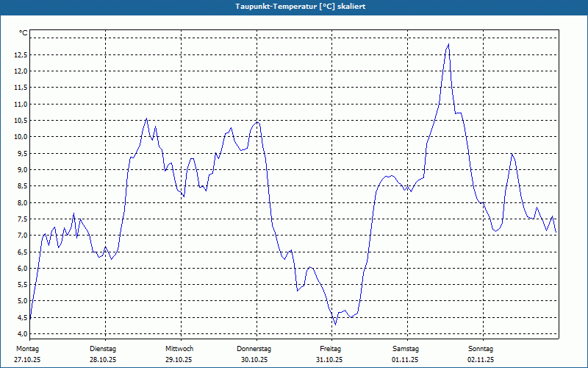The width and height of the screenshot is (588, 368).
Task: Select the 10,5 y-axis value
Action: tap(21, 121)
